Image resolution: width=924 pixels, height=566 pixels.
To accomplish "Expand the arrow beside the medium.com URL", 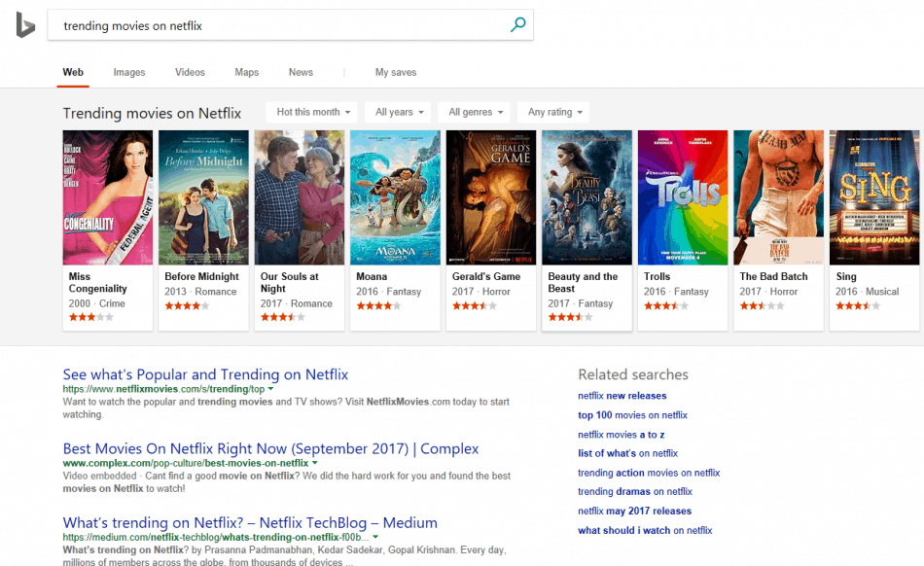I will [375, 537].
